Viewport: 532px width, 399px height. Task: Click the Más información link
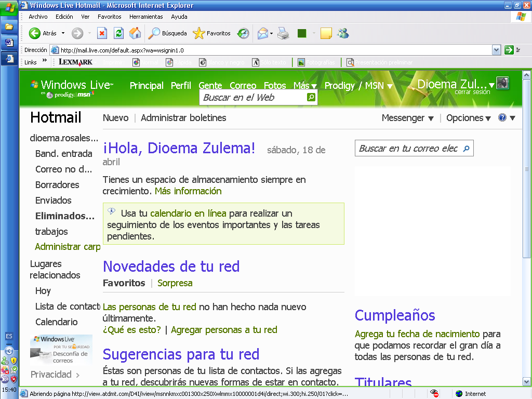pos(188,191)
